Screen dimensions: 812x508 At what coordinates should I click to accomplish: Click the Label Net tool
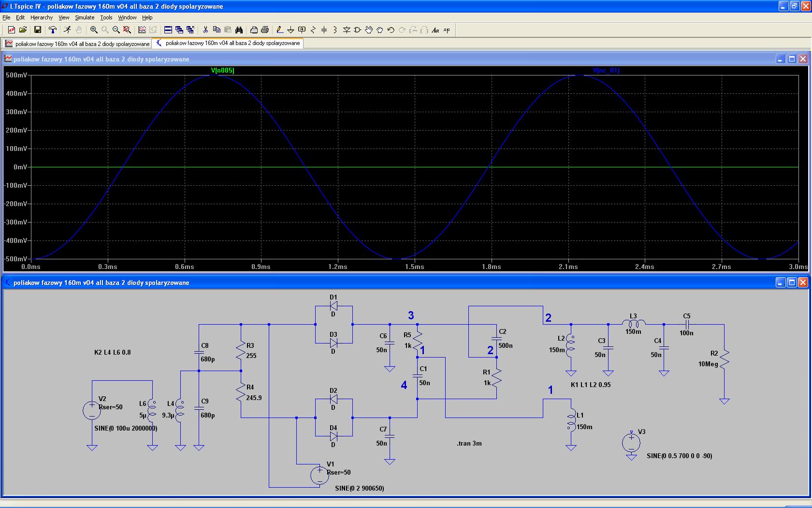coord(302,30)
